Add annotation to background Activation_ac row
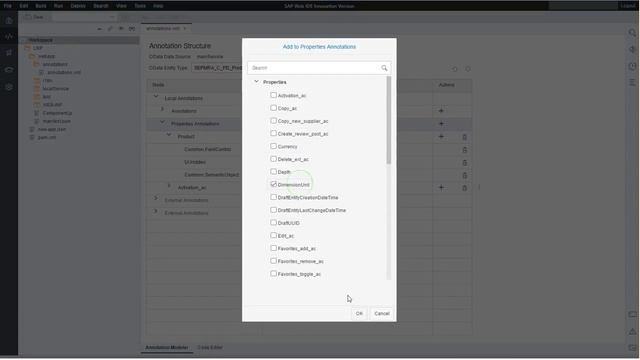Viewport: 640px width, 360px height. click(441, 188)
